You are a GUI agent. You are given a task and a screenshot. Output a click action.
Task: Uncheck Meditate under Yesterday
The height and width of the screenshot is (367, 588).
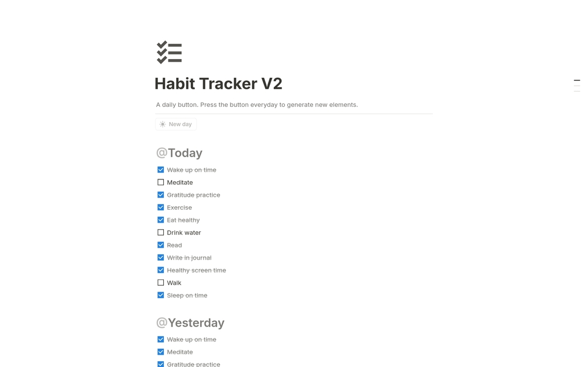(161, 351)
